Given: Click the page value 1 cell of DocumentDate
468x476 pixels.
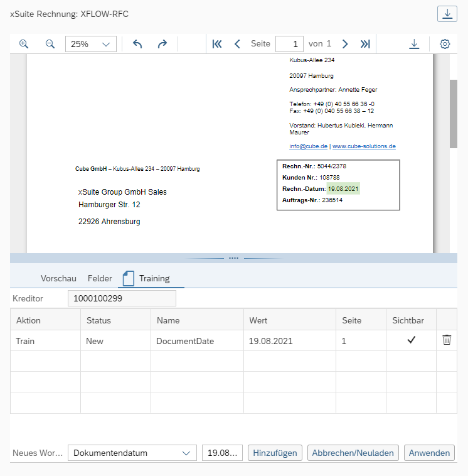Looking at the screenshot, I should [361, 341].
